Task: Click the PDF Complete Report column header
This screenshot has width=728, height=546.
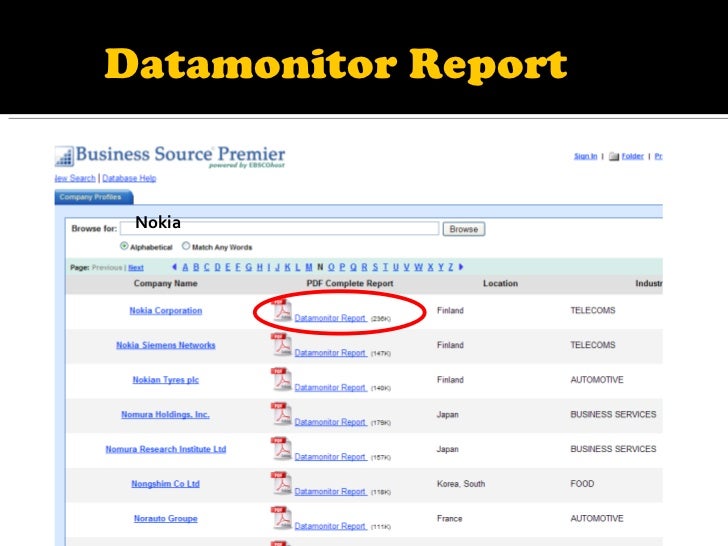Action: click(350, 283)
